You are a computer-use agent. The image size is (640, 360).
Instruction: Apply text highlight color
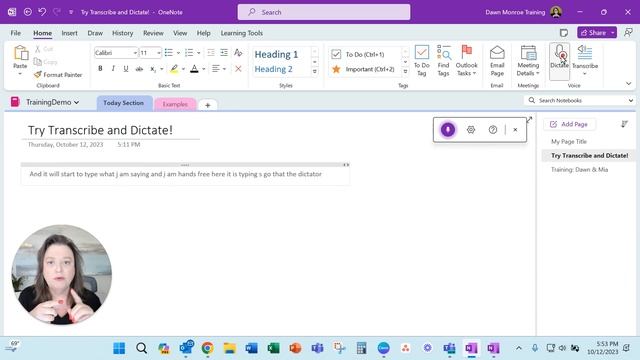174,69
